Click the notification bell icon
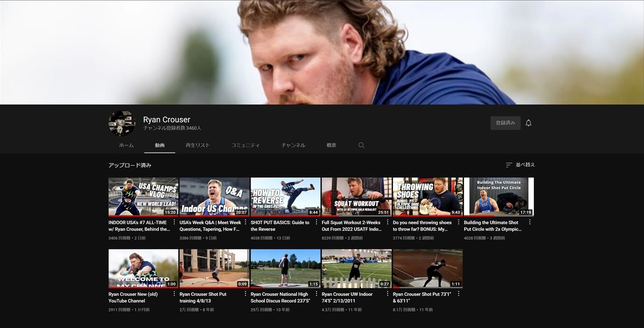 click(x=528, y=123)
